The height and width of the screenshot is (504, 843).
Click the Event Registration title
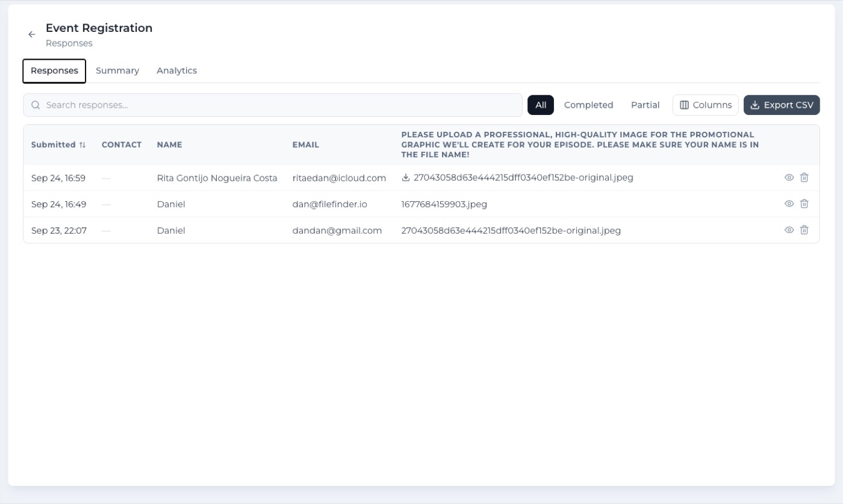99,28
